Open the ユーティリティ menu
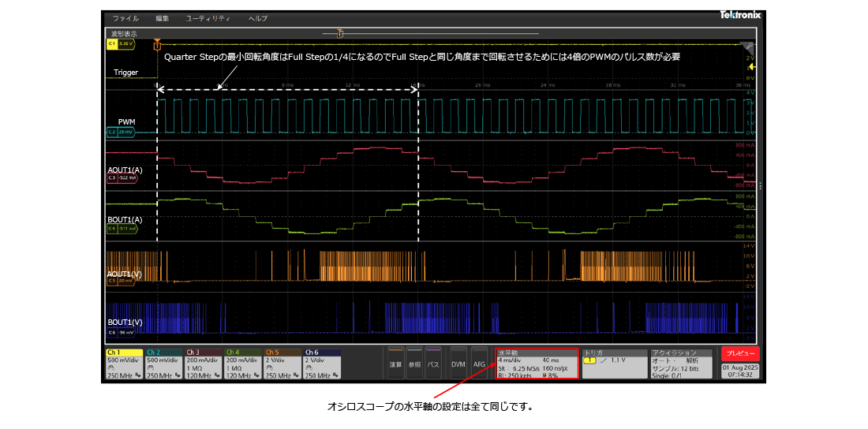 pos(208,18)
